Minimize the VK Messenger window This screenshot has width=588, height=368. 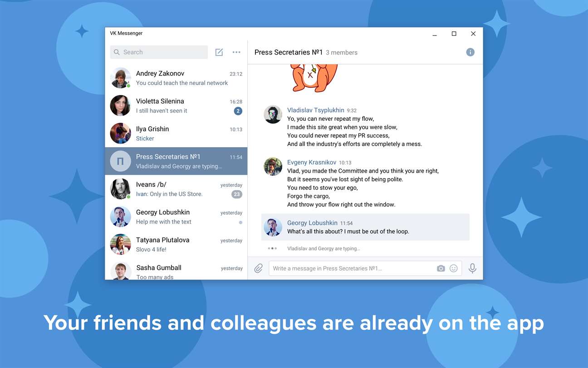pyautogui.click(x=435, y=34)
